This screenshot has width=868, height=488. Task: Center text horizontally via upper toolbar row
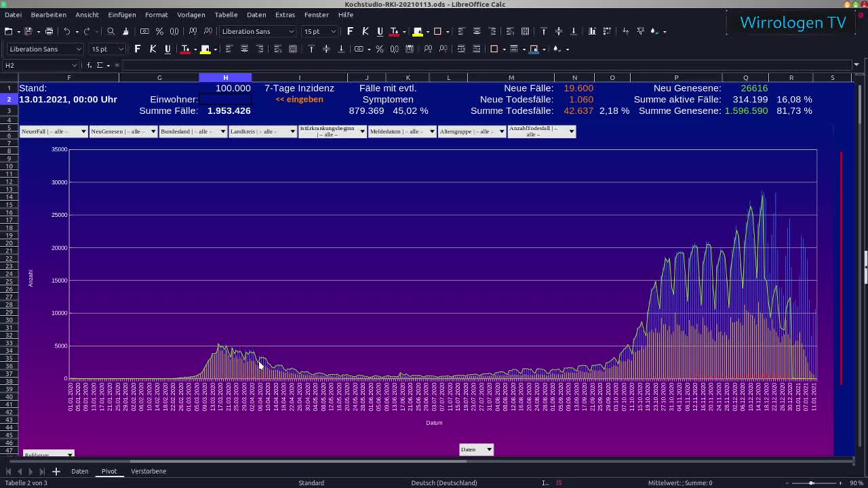[477, 31]
